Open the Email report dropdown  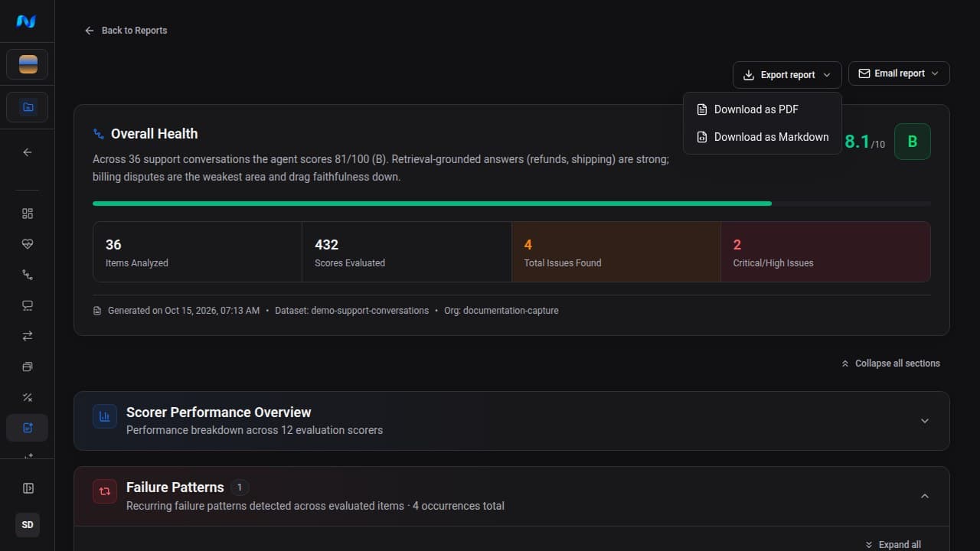[x=899, y=73]
